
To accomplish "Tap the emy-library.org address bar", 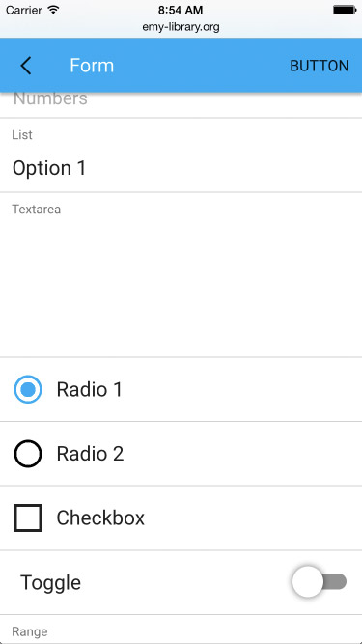I will 181,27.
